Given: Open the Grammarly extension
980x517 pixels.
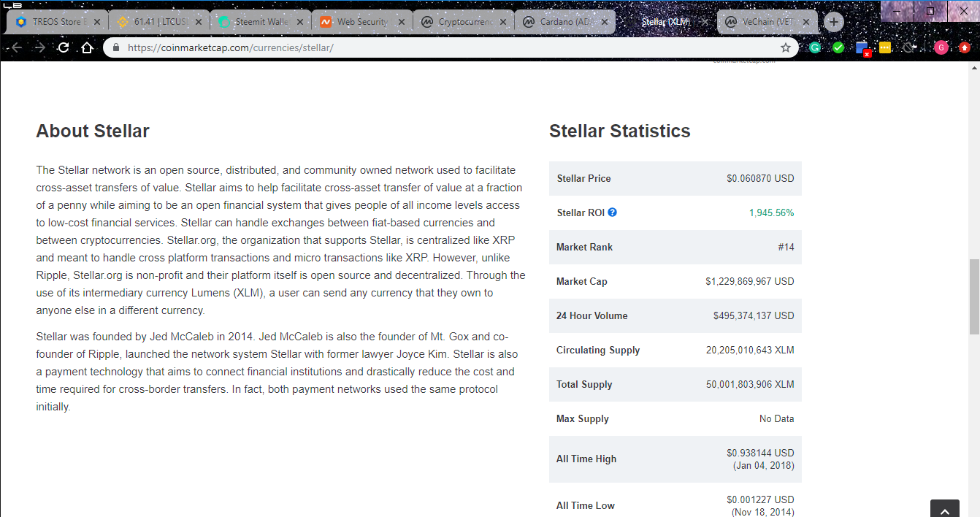Looking at the screenshot, I should [815, 47].
